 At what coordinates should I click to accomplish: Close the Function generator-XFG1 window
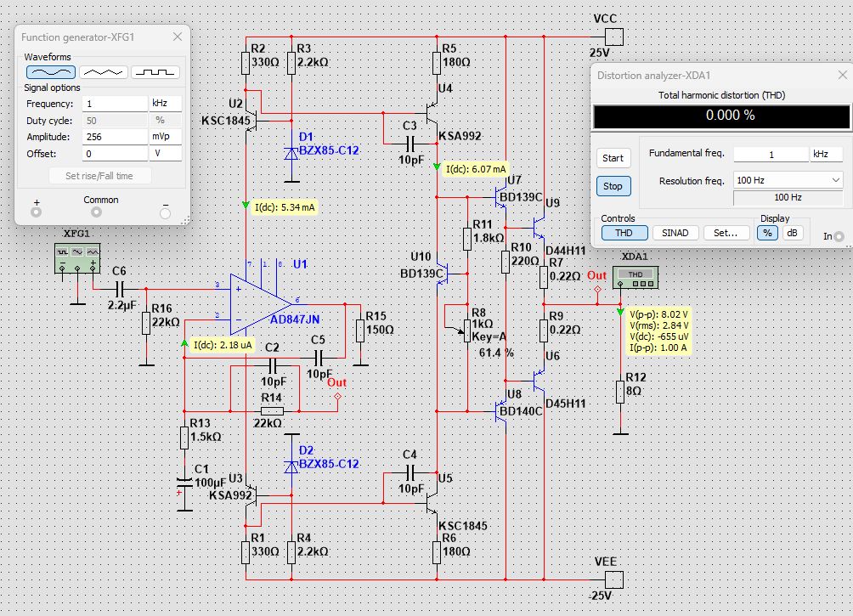(178, 37)
